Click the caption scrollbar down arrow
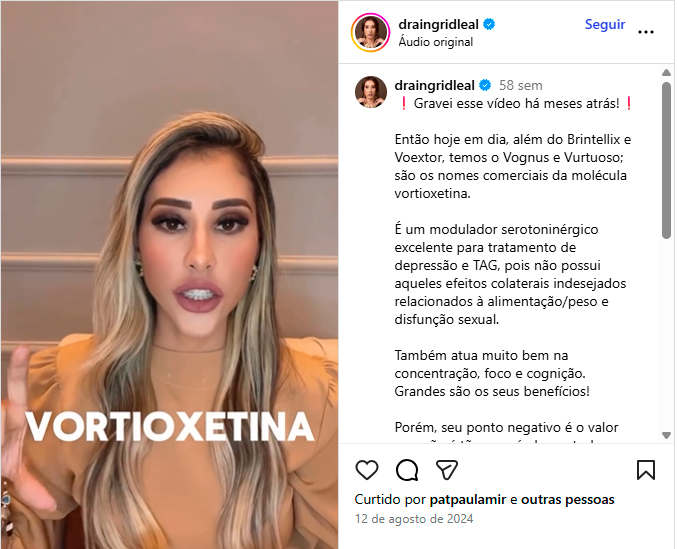The image size is (677, 549). click(x=666, y=435)
